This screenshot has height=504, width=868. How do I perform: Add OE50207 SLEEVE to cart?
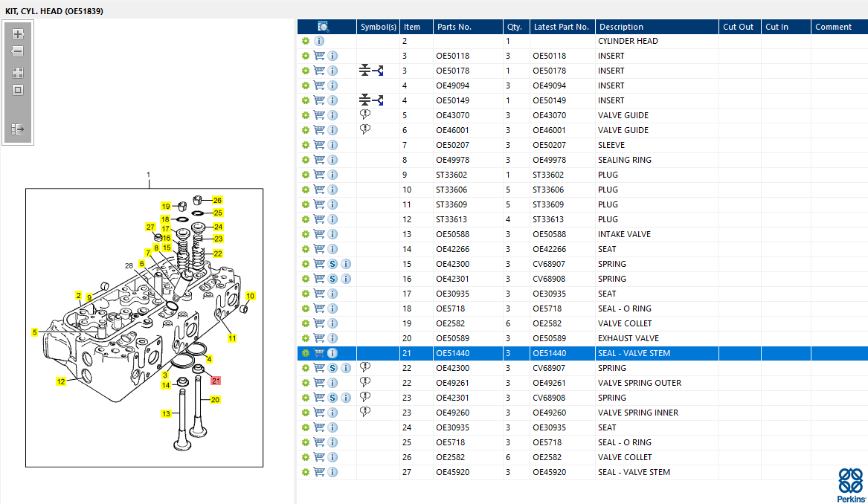(x=319, y=145)
